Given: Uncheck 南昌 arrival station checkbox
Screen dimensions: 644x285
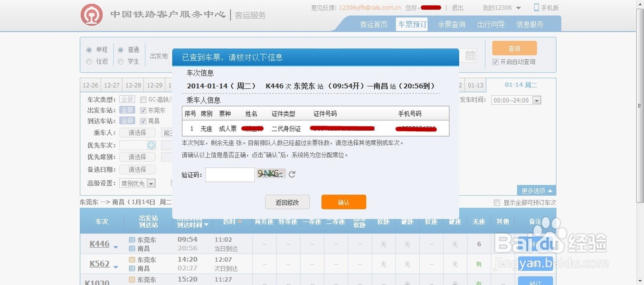Looking at the screenshot, I should click(143, 121).
